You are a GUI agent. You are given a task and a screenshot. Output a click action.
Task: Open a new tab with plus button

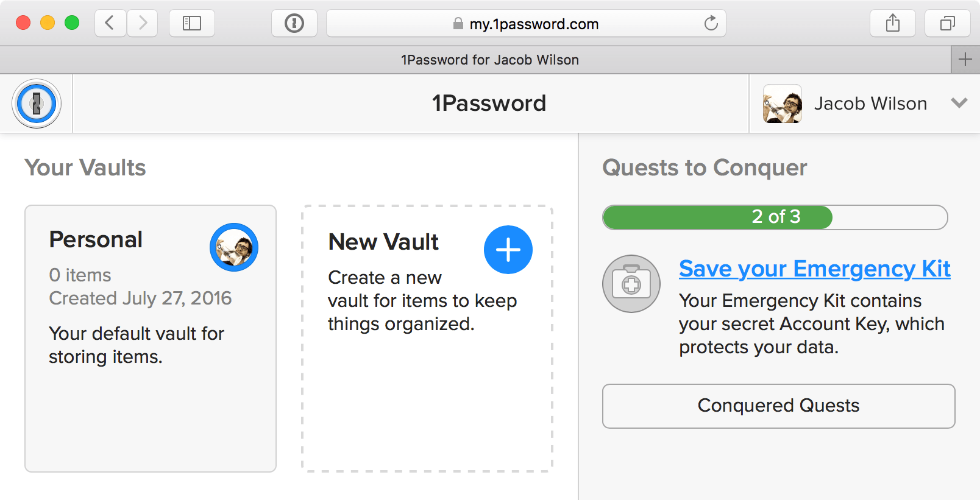tap(965, 60)
